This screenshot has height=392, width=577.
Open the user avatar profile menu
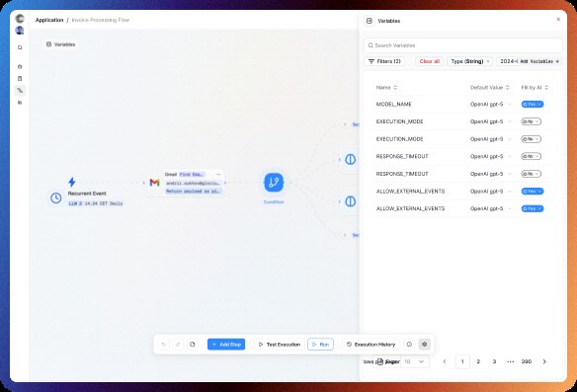coord(20,31)
